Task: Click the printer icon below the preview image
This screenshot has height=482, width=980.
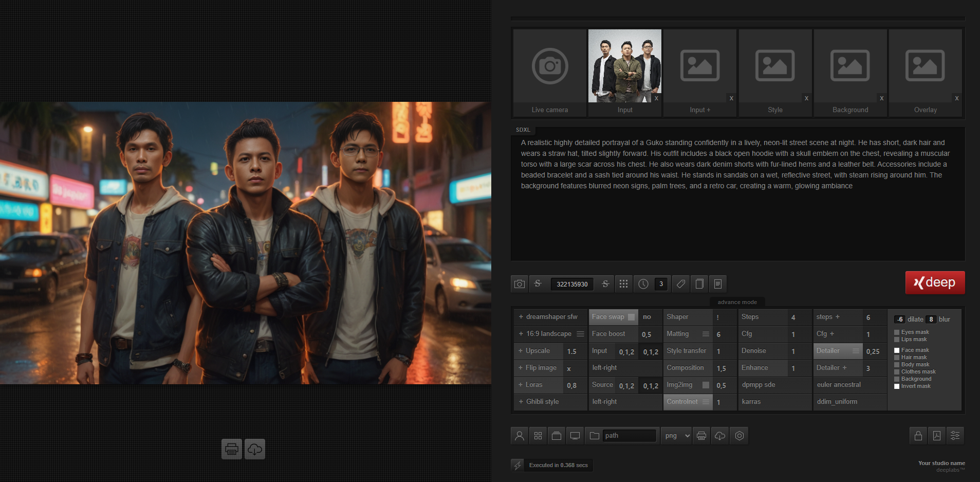Action: (x=232, y=449)
